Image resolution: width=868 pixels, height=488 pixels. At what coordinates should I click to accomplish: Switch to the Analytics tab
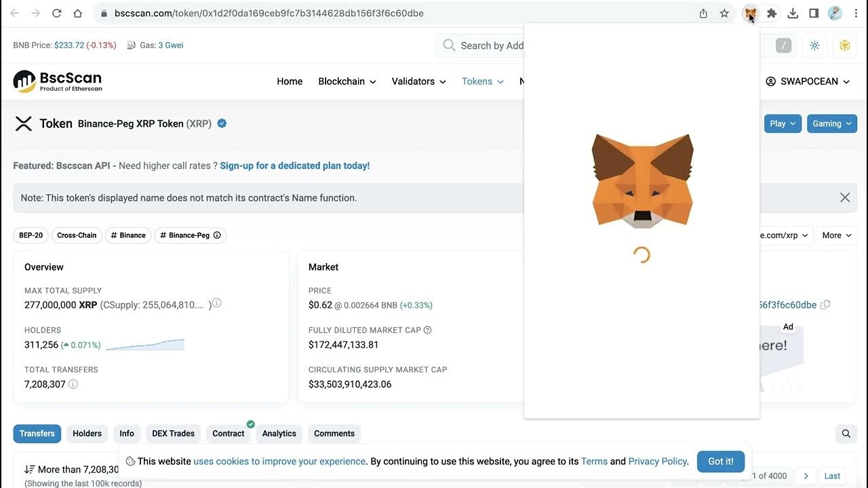point(279,434)
